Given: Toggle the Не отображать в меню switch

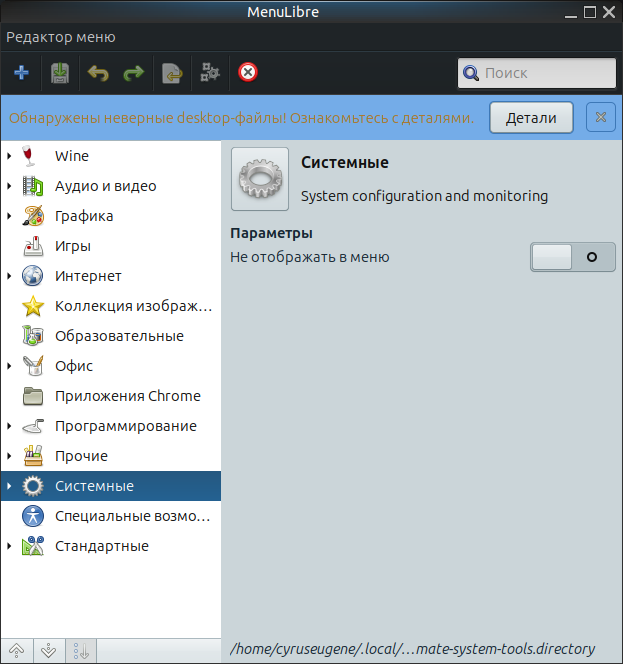Looking at the screenshot, I should pyautogui.click(x=573, y=257).
